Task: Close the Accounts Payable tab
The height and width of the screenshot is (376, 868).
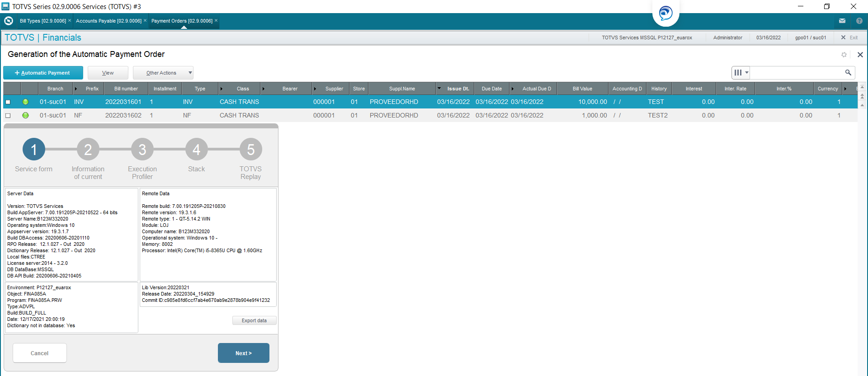Action: pyautogui.click(x=145, y=20)
